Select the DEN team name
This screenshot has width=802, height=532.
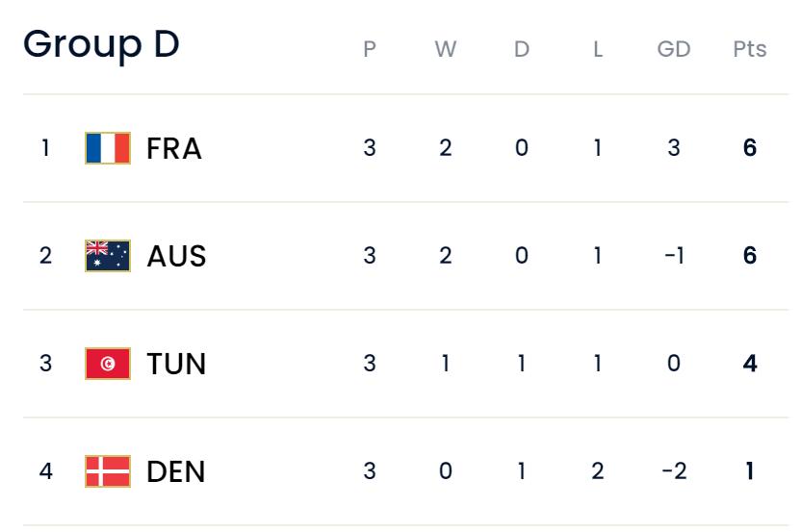tap(176, 471)
